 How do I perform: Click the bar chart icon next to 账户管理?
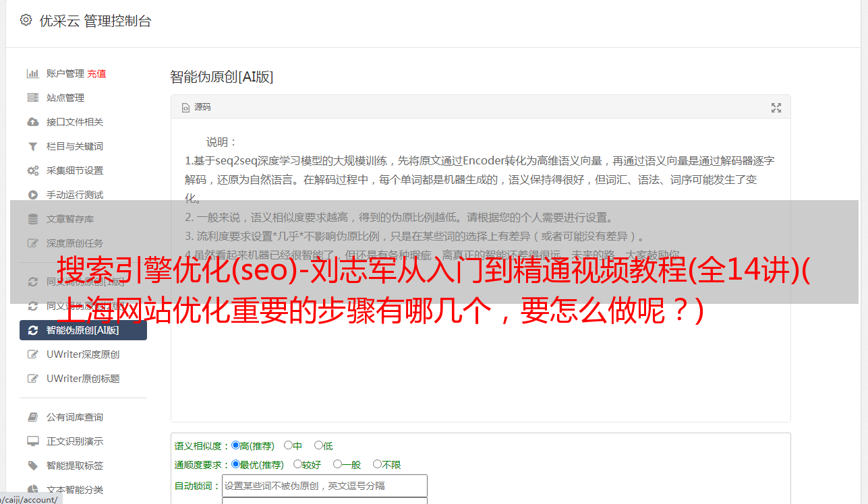click(32, 73)
